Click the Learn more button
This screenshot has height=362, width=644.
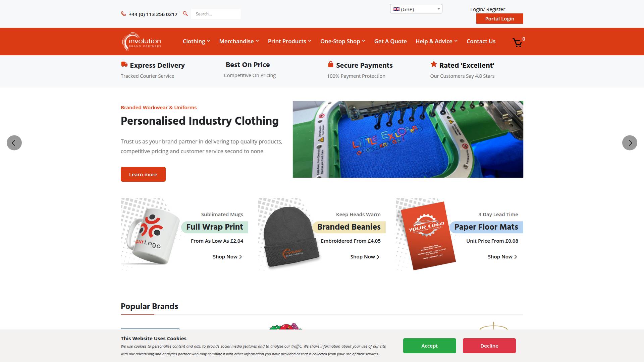pos(143,174)
